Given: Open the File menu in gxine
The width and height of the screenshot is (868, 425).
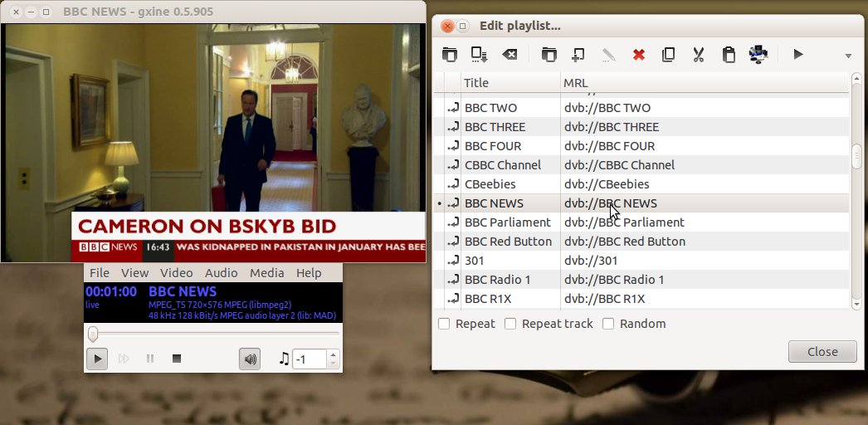Looking at the screenshot, I should [100, 273].
